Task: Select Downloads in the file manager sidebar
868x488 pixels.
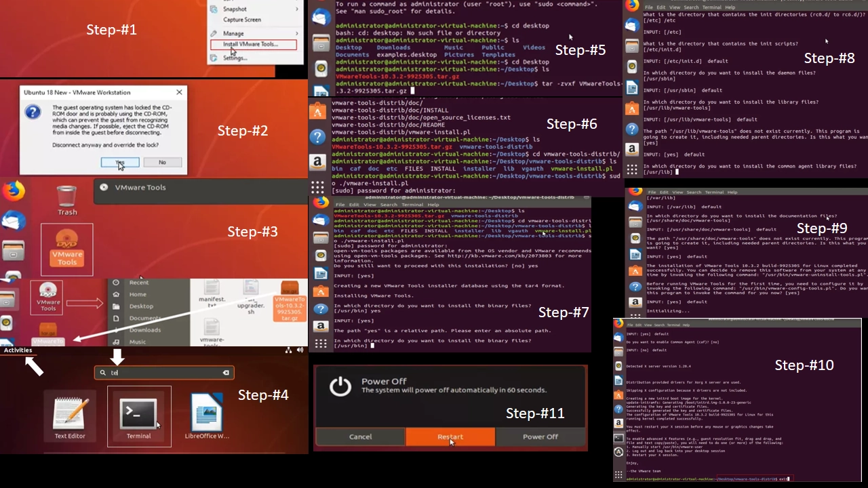Action: [x=144, y=330]
